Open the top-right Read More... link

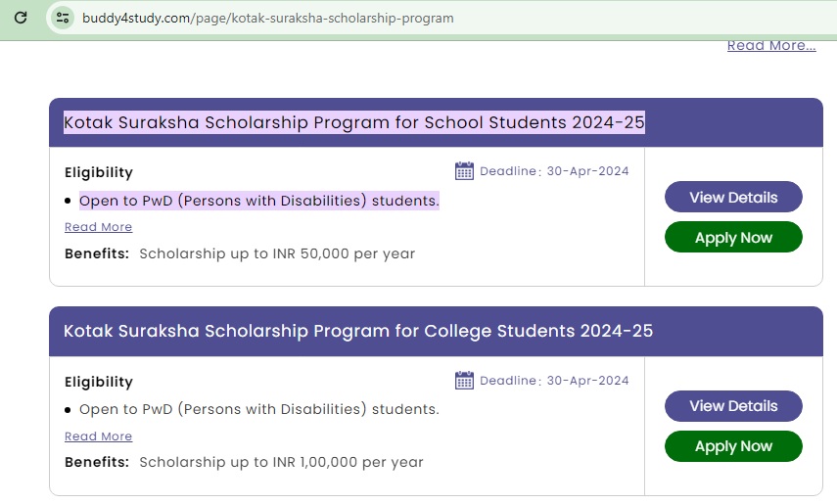(x=770, y=45)
